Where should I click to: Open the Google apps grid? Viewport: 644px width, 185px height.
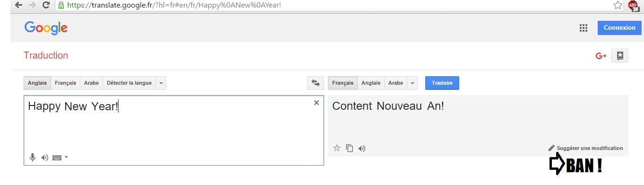584,27
